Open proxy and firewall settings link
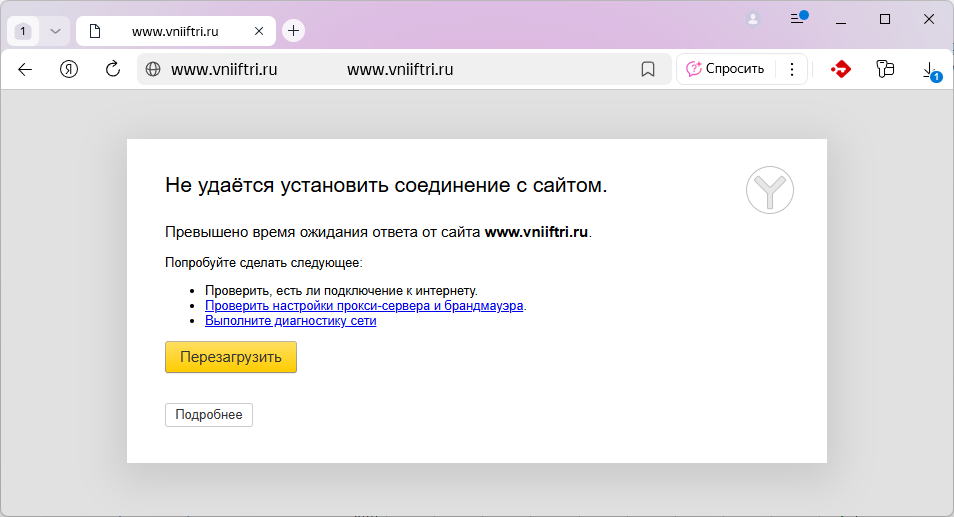Viewport: 954px width, 517px height. pos(364,305)
